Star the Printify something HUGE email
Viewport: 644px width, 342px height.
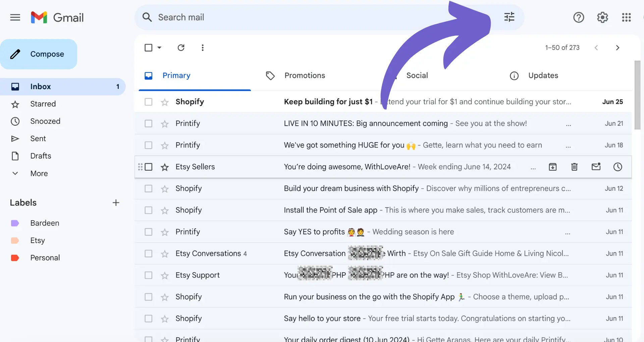click(x=164, y=145)
